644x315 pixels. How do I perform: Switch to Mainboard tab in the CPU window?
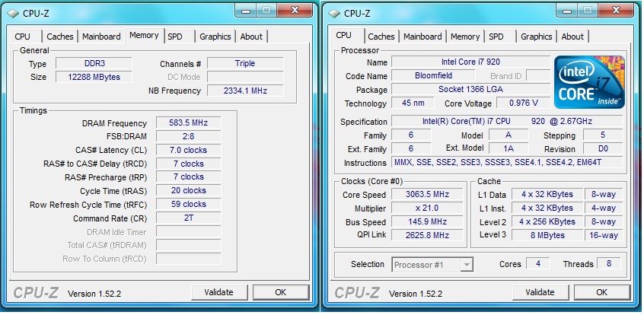tap(422, 37)
